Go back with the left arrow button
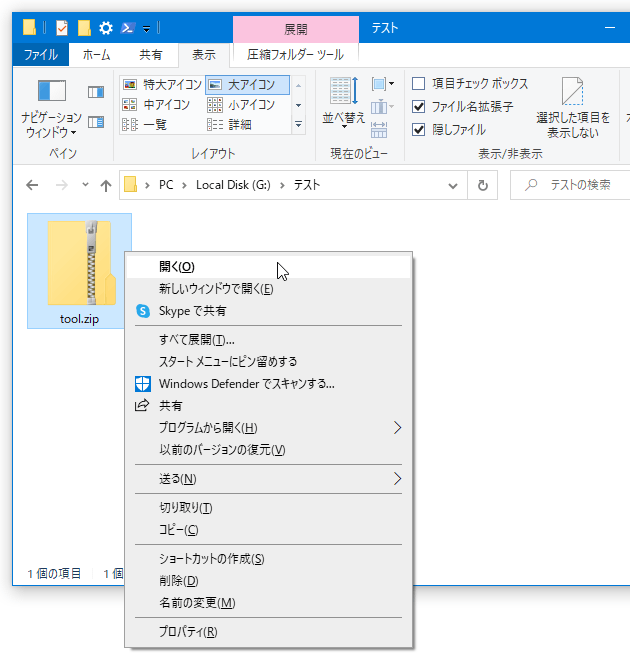The width and height of the screenshot is (630, 660). coord(32,185)
